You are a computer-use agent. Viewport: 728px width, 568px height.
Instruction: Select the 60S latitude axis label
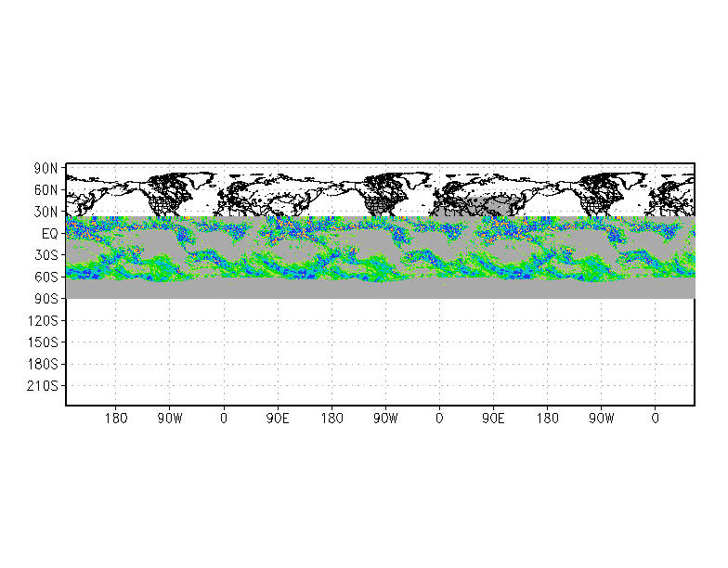[x=45, y=277]
